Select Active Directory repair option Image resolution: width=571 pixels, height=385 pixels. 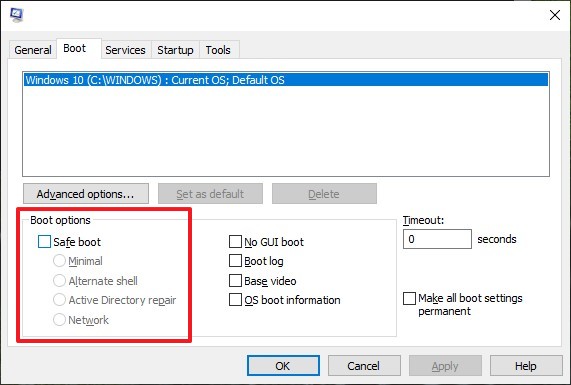coord(59,300)
